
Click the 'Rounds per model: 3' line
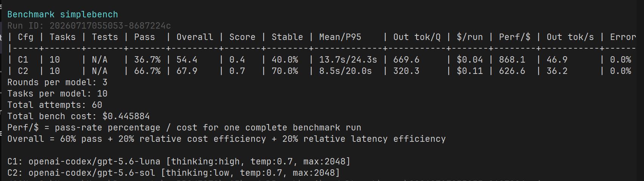[57, 82]
